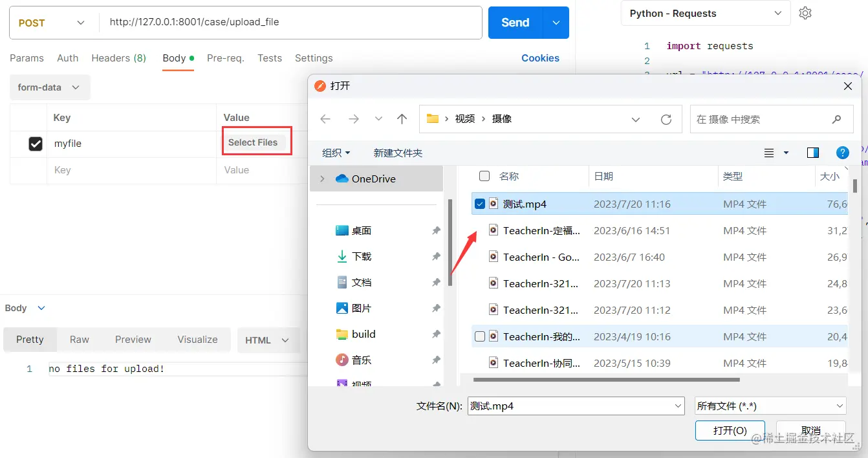
Task: Tick the select-all checkbox beside 名称
Action: (484, 175)
